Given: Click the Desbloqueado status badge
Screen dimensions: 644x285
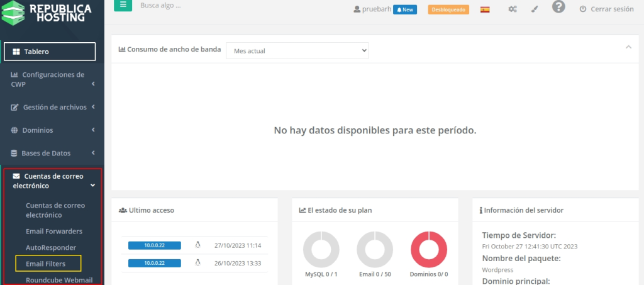Looking at the screenshot, I should coord(448,9).
